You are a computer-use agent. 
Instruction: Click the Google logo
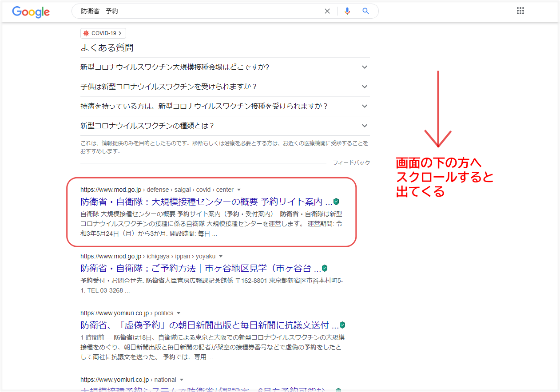click(x=31, y=12)
